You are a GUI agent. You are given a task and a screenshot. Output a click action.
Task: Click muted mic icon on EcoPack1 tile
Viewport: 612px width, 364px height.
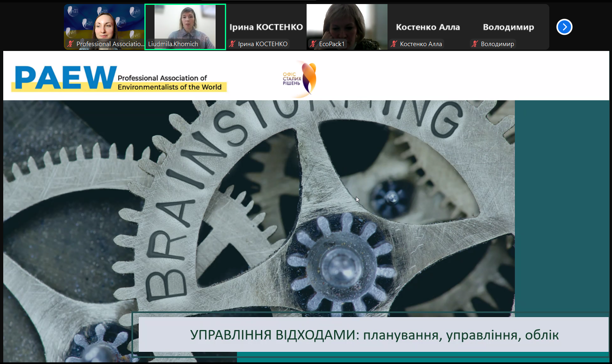pos(313,44)
